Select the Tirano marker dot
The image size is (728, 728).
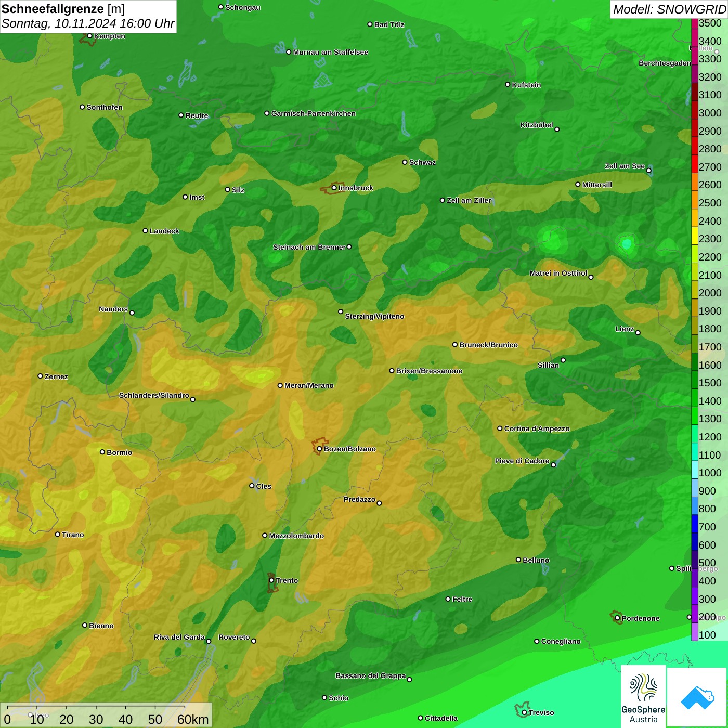click(58, 534)
